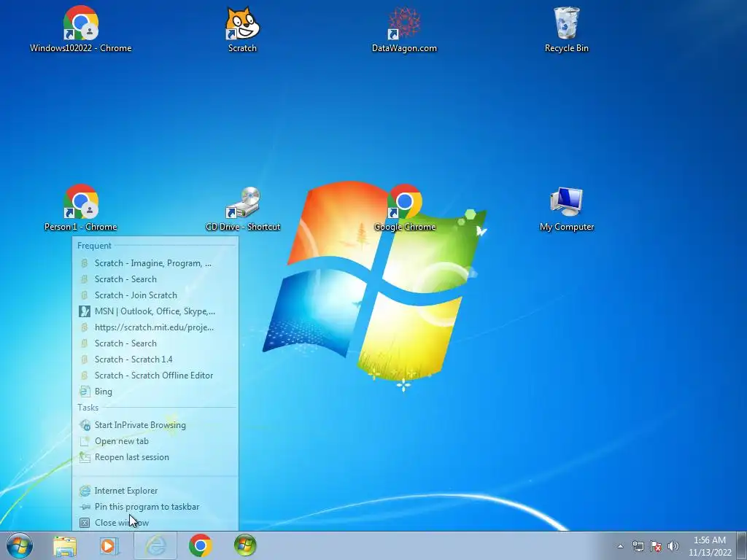Viewport: 747px width, 560px height.
Task: Select the Person 1 - Chrome shortcut
Action: (80, 208)
